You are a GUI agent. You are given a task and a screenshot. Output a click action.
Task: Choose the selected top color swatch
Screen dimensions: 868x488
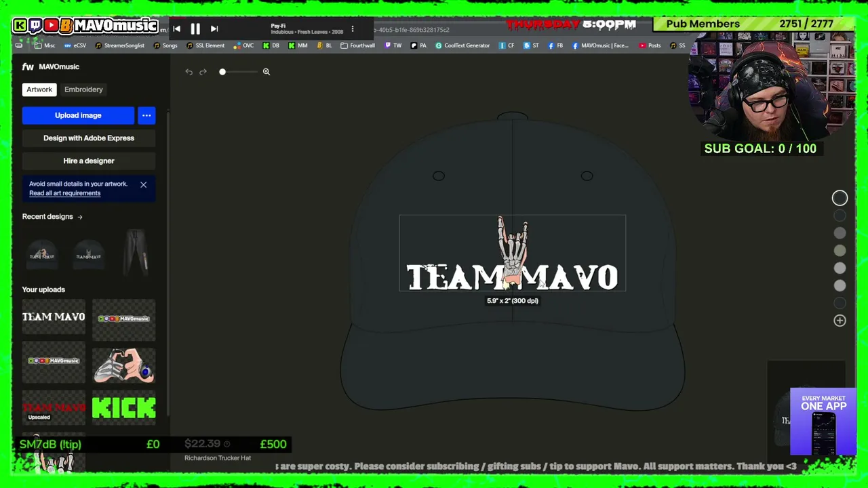pos(840,198)
